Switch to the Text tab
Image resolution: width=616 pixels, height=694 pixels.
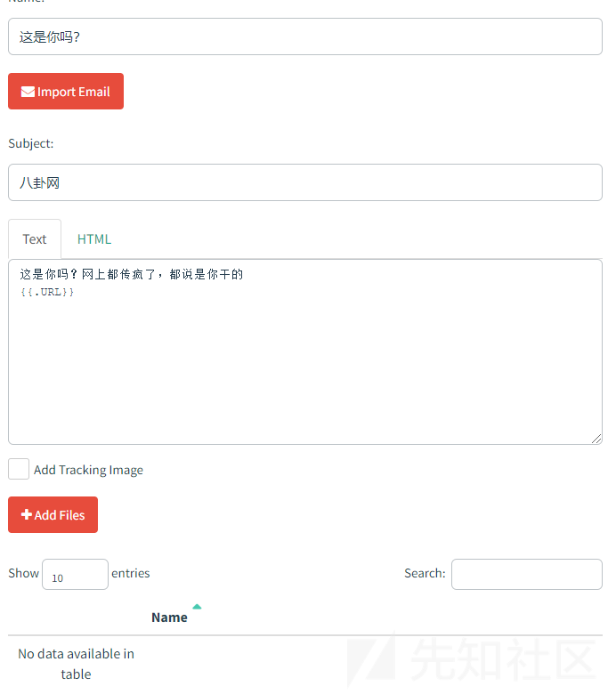click(35, 239)
